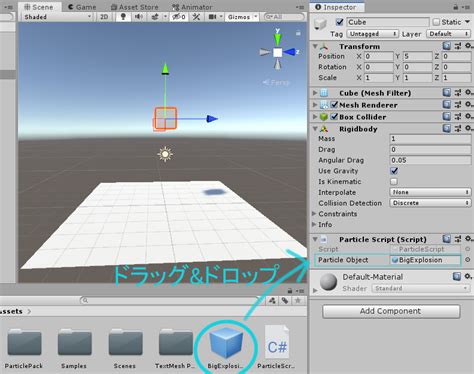Switch to Game tab
The height and width of the screenshot is (374, 474).
82,7
